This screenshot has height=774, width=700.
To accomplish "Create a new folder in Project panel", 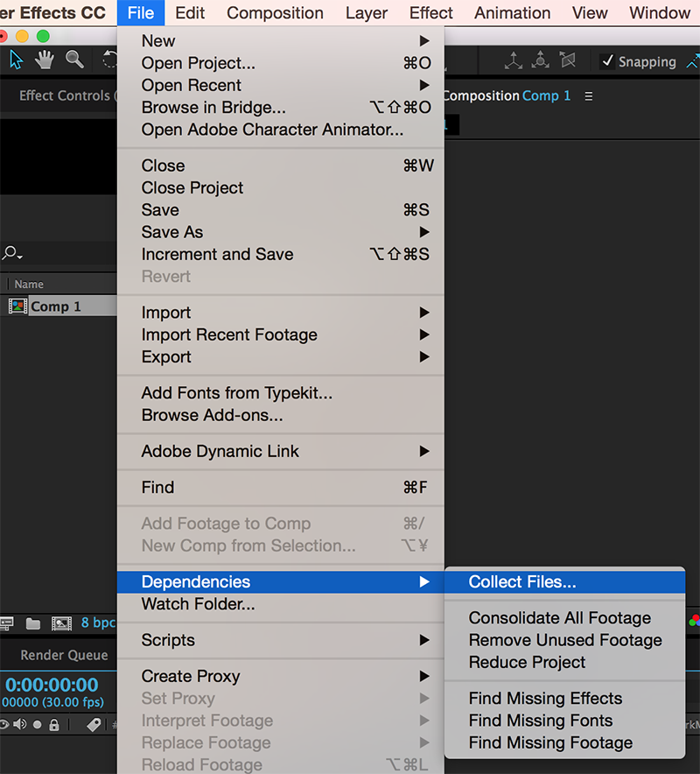I will 33,623.
